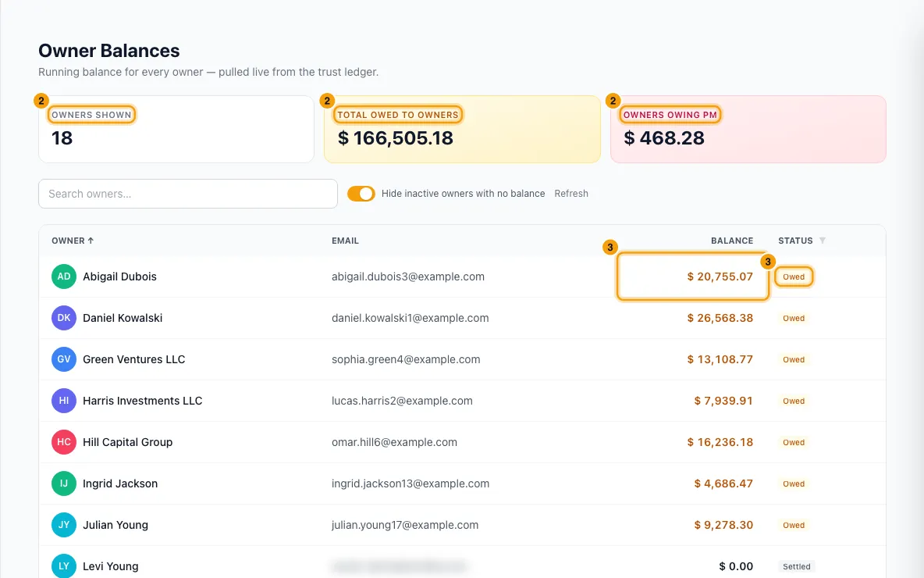Select the red HC avatar for Hill Capital Group
This screenshot has width=924, height=578.
64,442
